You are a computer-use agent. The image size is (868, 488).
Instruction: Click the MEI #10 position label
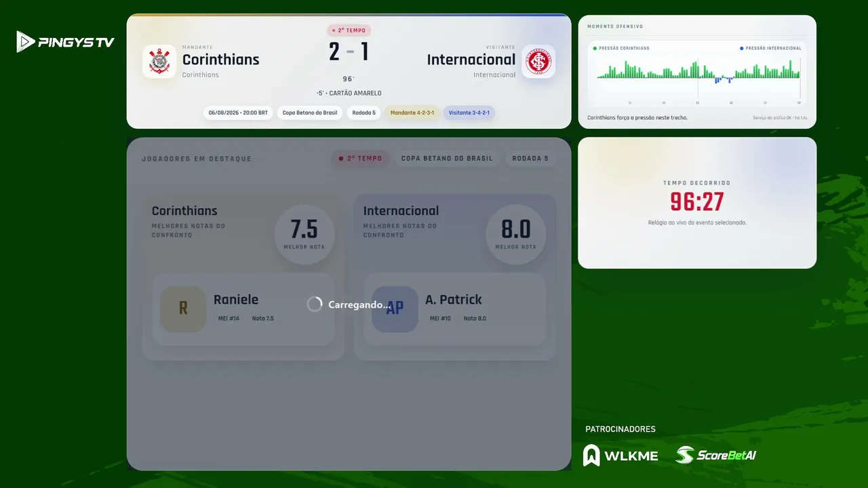tap(440, 319)
